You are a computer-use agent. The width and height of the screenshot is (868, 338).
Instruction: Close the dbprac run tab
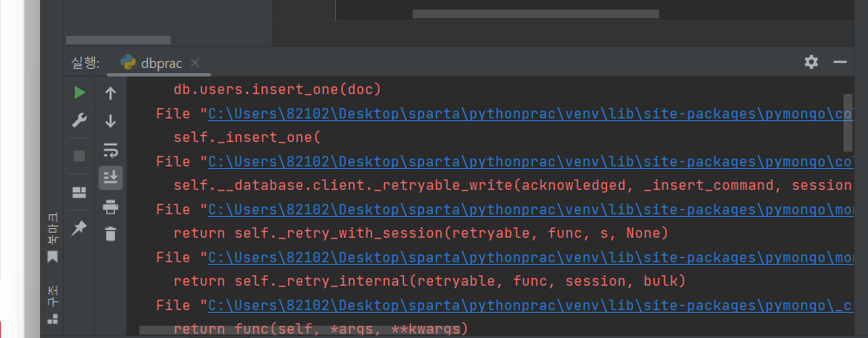(195, 64)
